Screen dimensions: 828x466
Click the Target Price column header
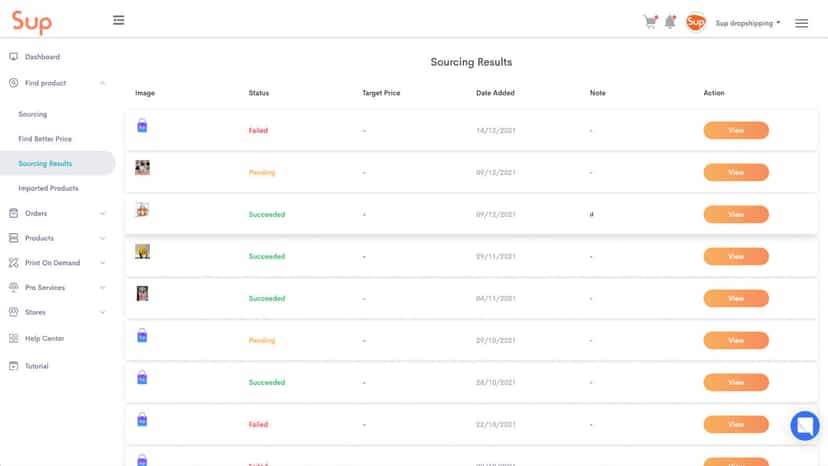pos(381,93)
